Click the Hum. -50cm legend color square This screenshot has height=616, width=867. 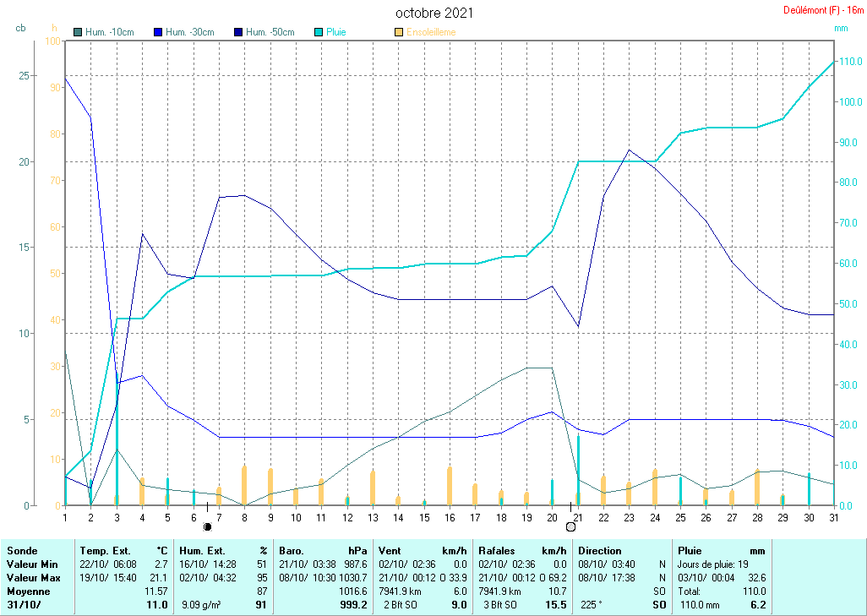238,32
